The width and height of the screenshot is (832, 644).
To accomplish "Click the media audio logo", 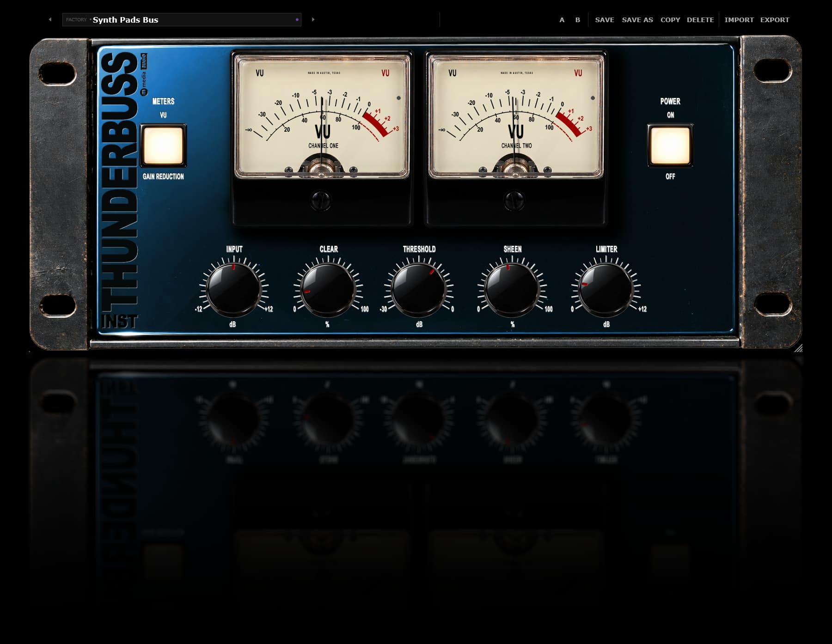I will pos(144,74).
